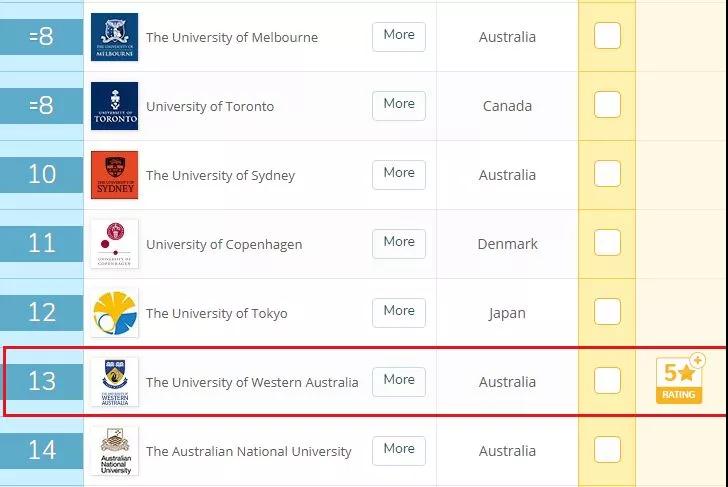Click the University of Melbourne logo
Screen dimensions: 728x487
(x=114, y=37)
